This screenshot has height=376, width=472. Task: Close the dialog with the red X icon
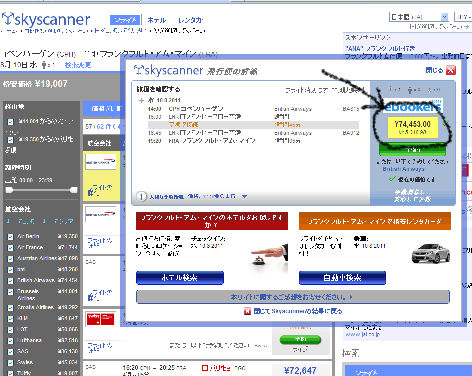[451, 70]
